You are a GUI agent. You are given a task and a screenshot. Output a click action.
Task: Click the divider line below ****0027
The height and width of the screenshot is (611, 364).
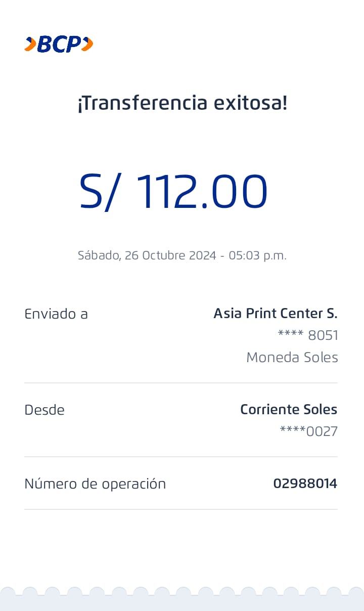(x=181, y=457)
